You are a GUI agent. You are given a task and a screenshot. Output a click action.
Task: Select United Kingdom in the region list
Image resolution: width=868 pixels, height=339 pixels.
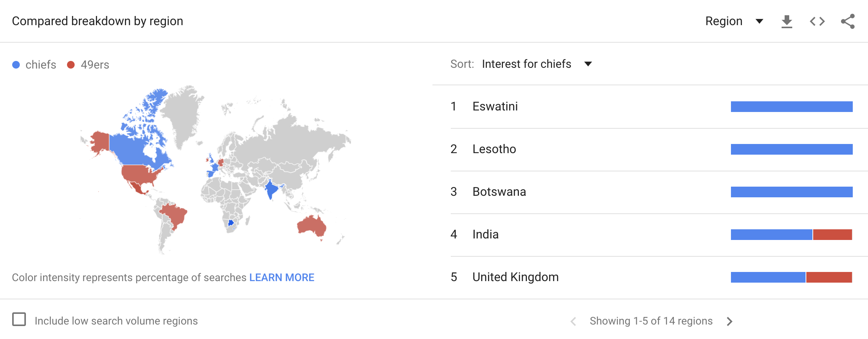pos(515,277)
